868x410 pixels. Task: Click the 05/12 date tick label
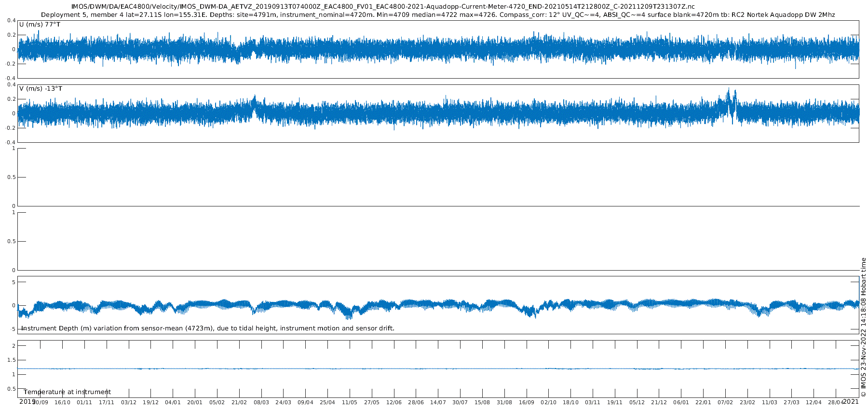click(637, 402)
